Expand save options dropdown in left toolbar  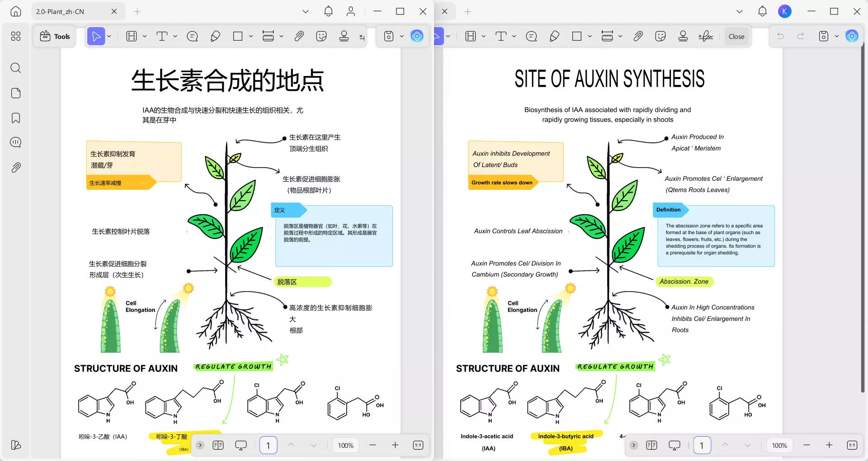pos(401,36)
